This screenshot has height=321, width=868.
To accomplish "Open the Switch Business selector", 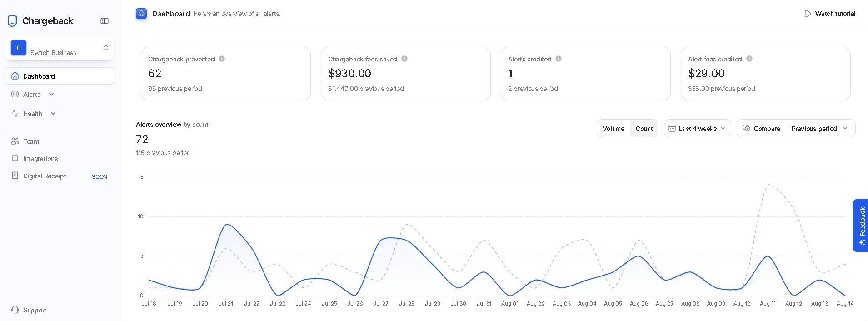I will 59,48.
